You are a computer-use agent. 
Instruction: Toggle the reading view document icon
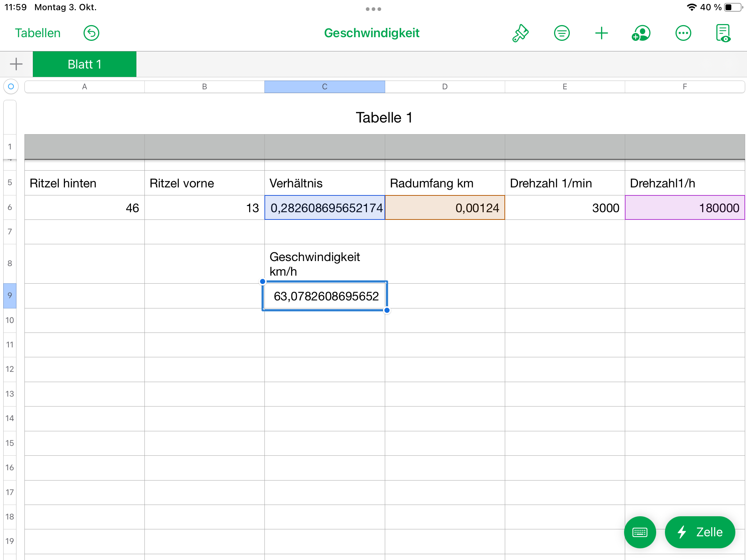(723, 33)
